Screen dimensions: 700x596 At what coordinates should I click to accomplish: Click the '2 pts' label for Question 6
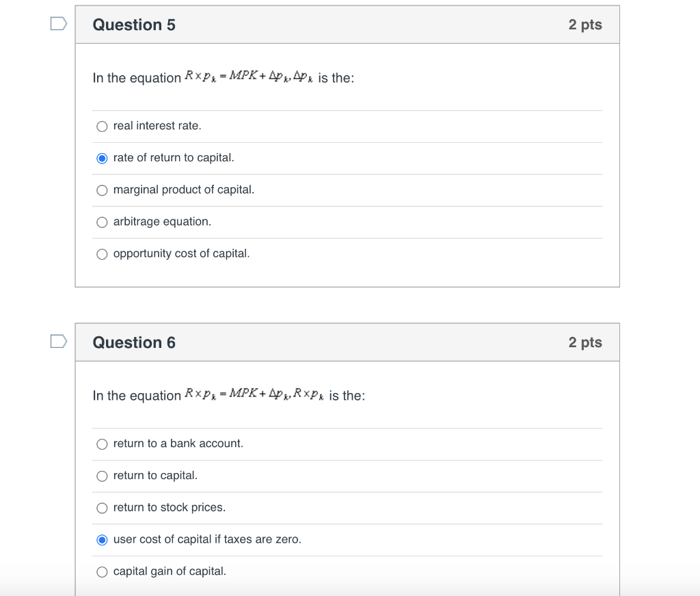tap(585, 342)
